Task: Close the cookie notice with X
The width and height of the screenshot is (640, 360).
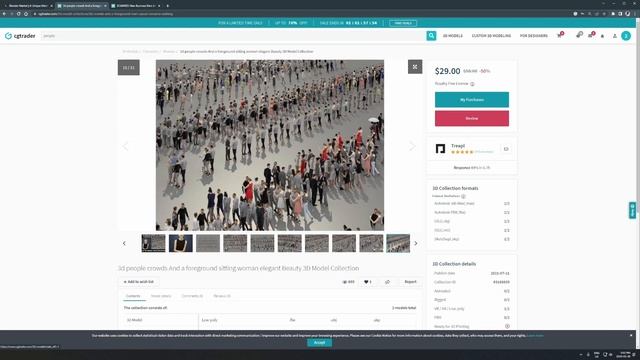Action: 631,336
